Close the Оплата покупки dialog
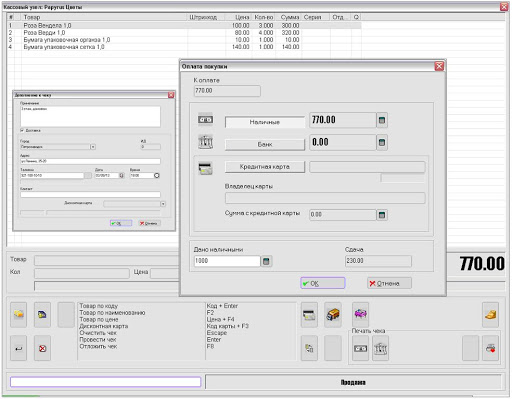Viewport: 512px width, 399px height. [439, 66]
